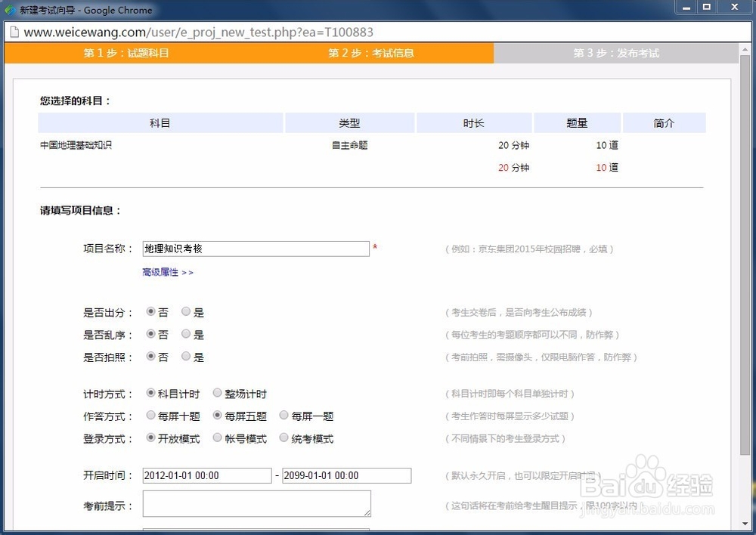The height and width of the screenshot is (535, 756).
Task: Click the 项目名称 field showing 地理知识考核
Action: pyautogui.click(x=256, y=248)
